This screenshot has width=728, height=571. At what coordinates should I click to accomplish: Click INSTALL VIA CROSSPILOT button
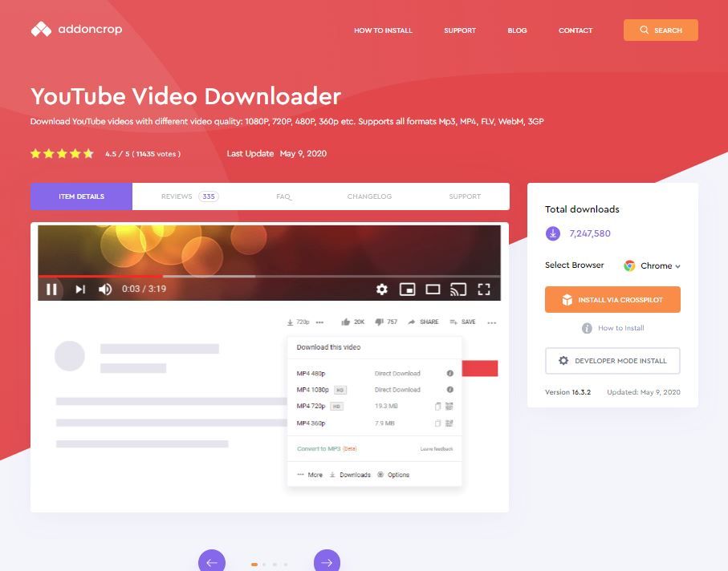(612, 300)
